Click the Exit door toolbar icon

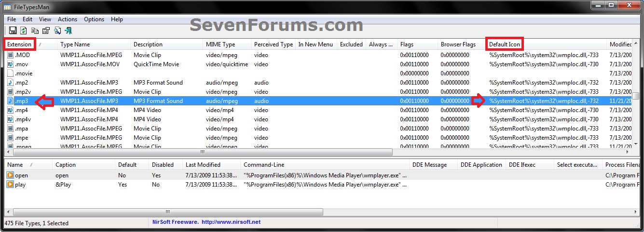(68, 30)
